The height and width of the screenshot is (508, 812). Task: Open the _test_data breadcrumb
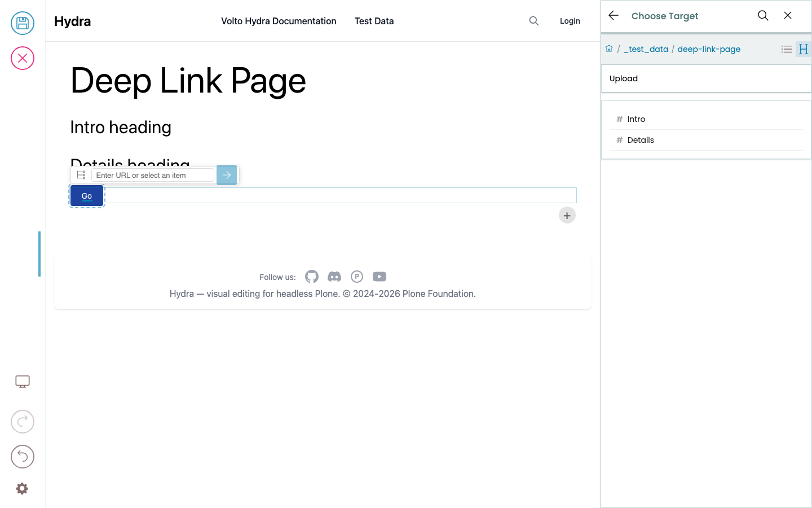[646, 49]
